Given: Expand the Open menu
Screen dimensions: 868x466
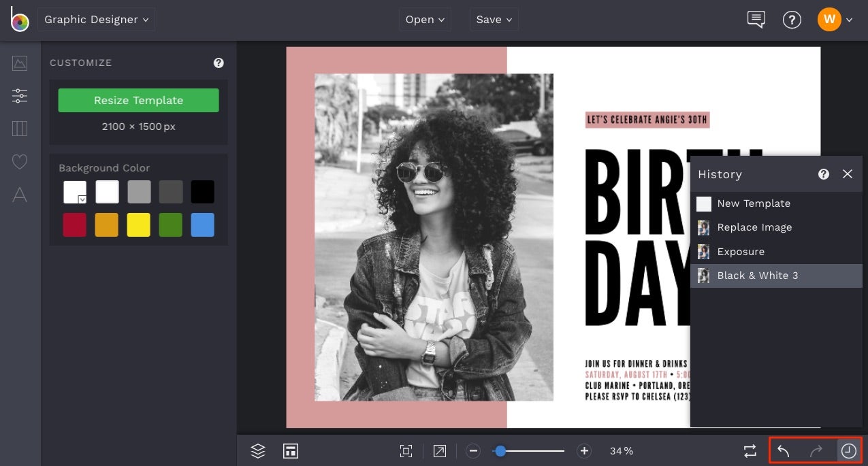Looking at the screenshot, I should coord(424,19).
